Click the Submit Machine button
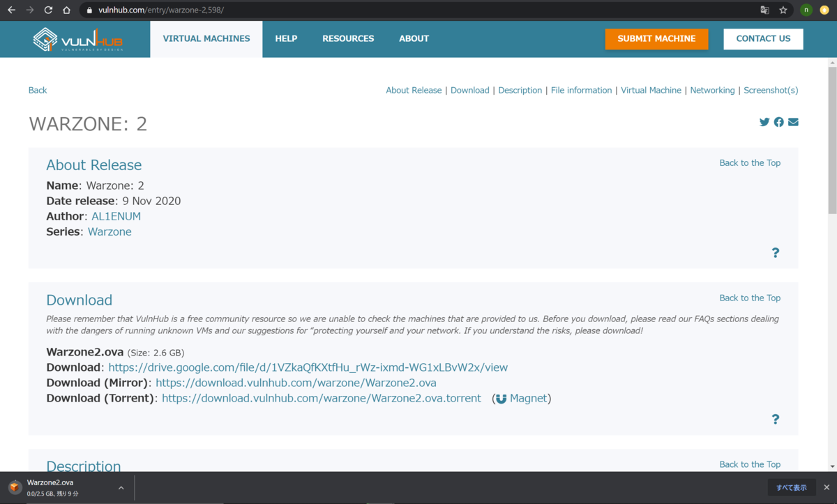 656,39
